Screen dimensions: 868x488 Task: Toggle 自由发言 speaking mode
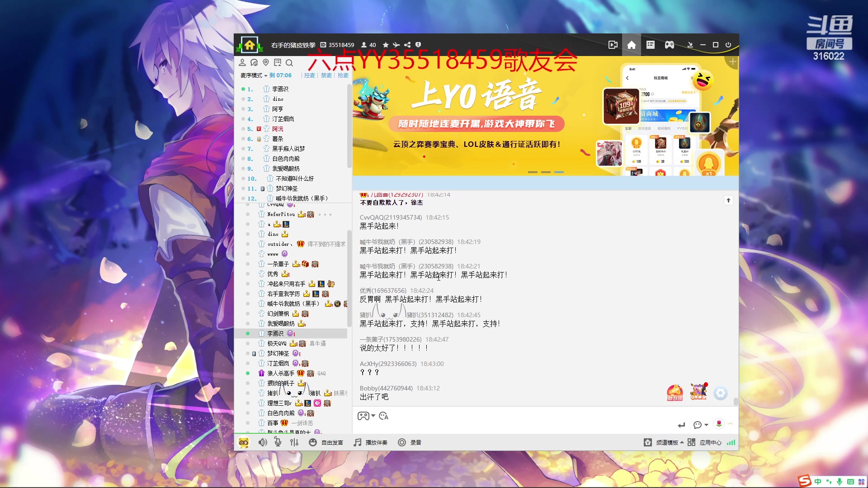pos(326,442)
